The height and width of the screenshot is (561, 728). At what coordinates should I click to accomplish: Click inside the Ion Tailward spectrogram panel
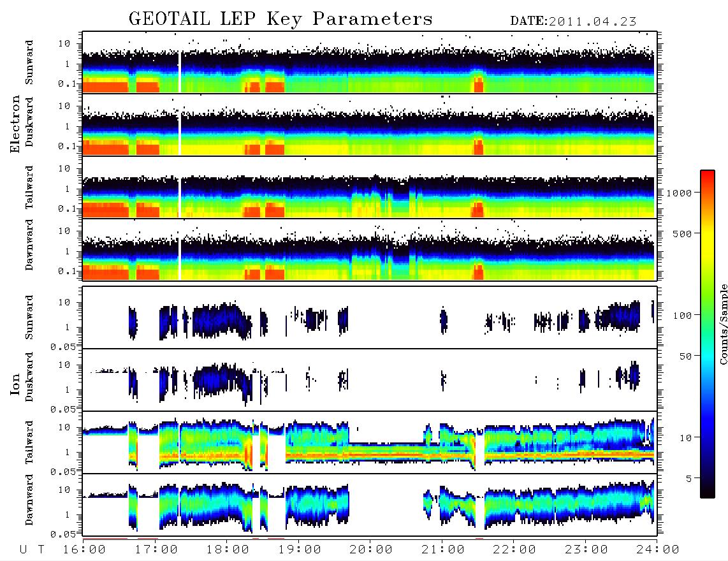370,442
